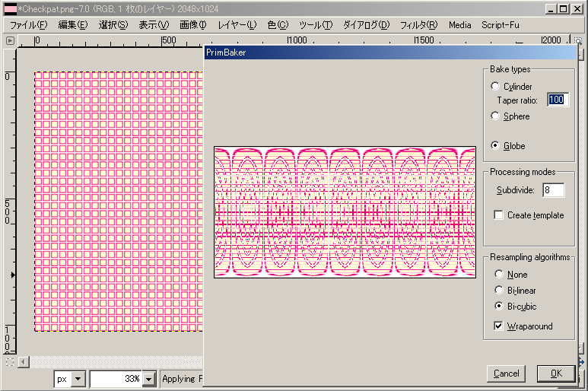
Task: Choose Bi-linear resampling algorithm
Action: click(x=499, y=291)
